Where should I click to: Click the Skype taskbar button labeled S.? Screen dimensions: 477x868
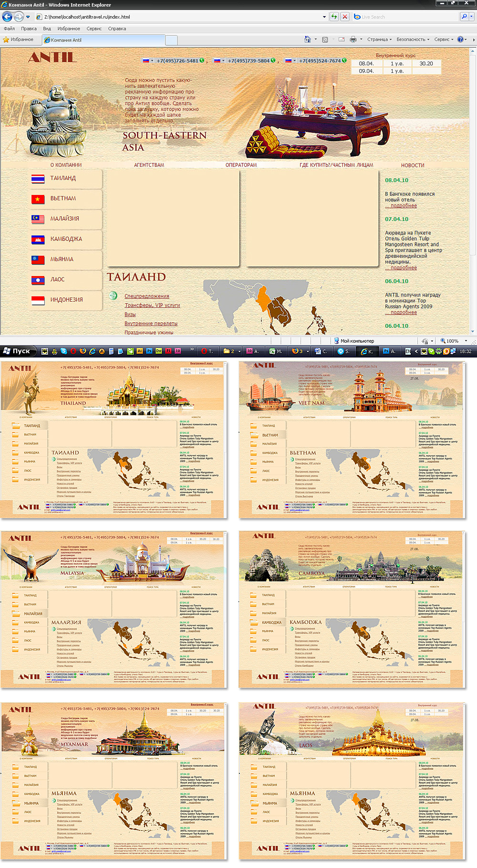(344, 351)
